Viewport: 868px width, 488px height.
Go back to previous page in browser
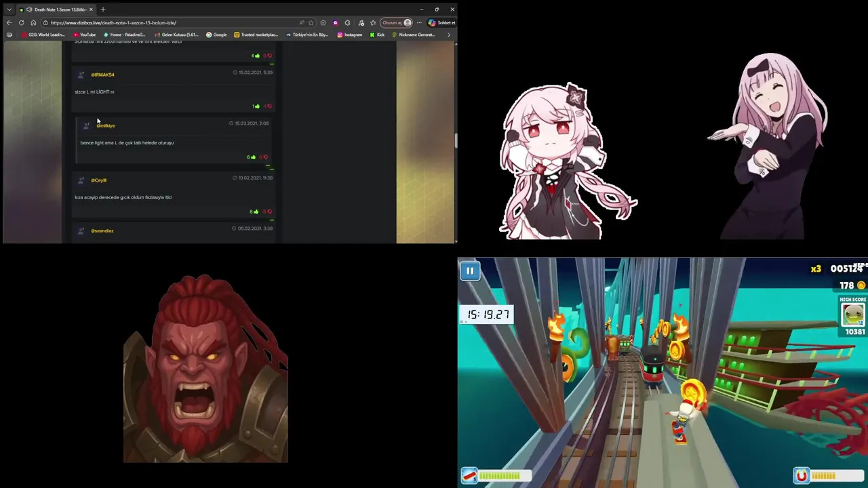[x=9, y=22]
